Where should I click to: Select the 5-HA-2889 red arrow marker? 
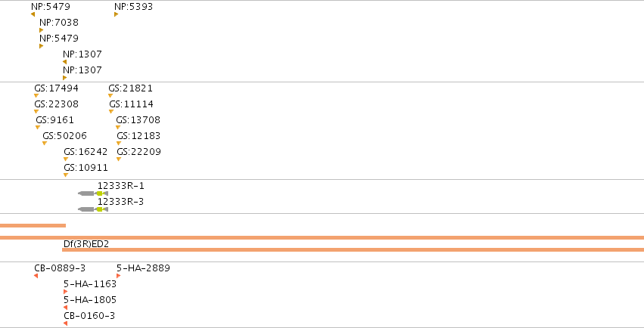[118, 276]
